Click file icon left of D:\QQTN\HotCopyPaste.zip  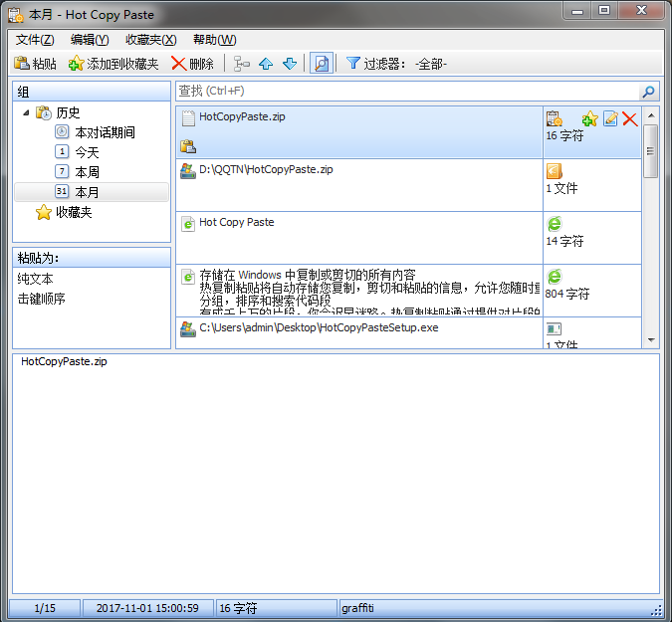tap(188, 171)
